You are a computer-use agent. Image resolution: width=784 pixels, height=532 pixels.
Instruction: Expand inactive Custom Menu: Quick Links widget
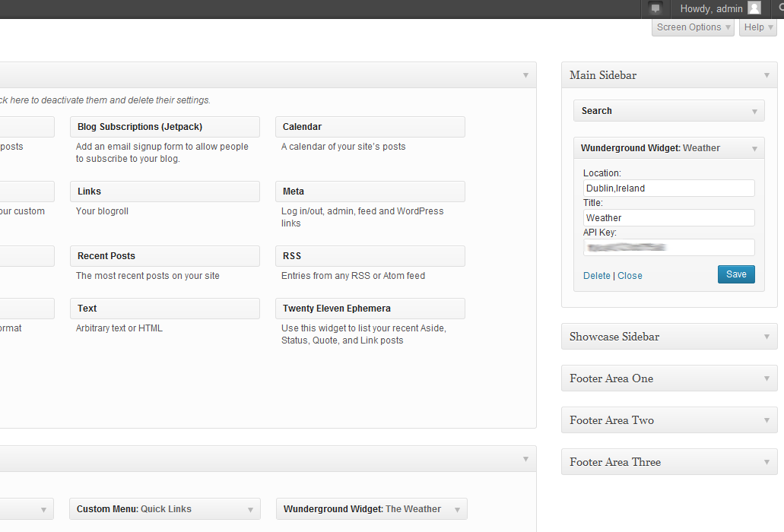point(250,509)
